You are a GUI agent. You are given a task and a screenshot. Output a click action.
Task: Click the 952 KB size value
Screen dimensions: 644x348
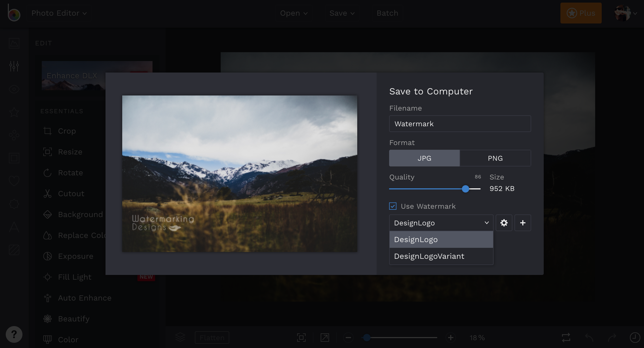(x=502, y=189)
